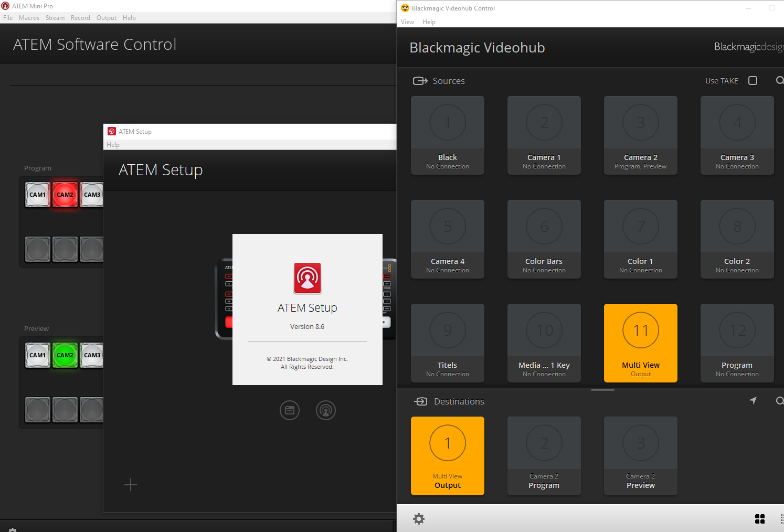784x532 pixels.
Task: Search sources with magnifier icon
Action: coord(780,80)
